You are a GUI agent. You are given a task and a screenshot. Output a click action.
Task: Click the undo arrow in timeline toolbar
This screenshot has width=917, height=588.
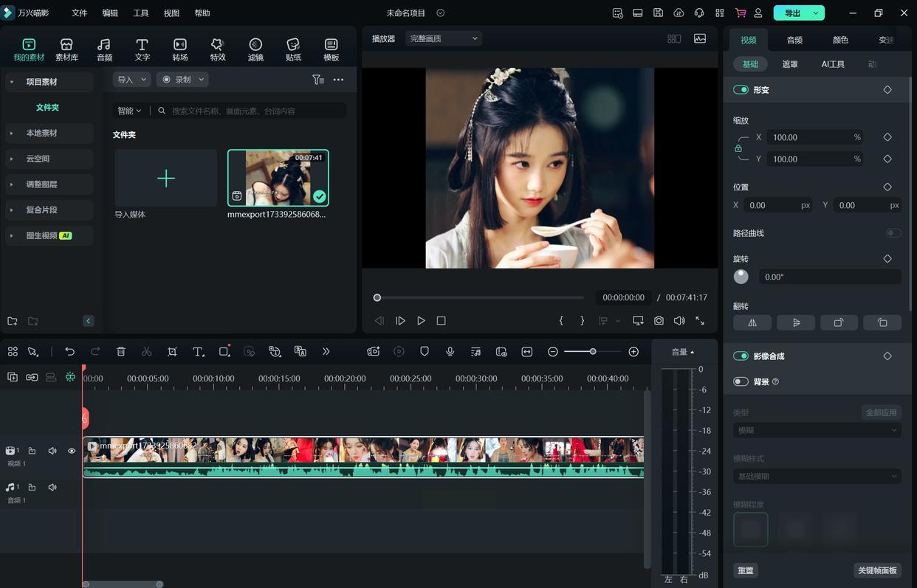click(x=69, y=352)
